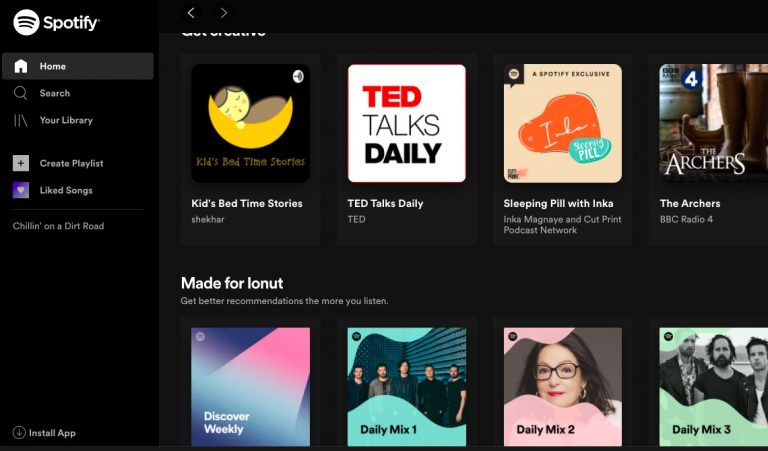
Task: Open Daily Mix 2 cover
Action: [x=563, y=387]
